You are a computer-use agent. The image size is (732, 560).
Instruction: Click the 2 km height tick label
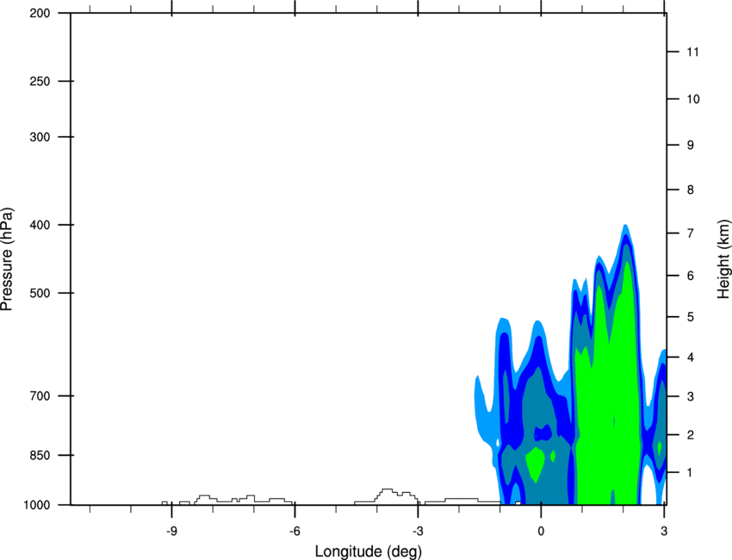691,435
